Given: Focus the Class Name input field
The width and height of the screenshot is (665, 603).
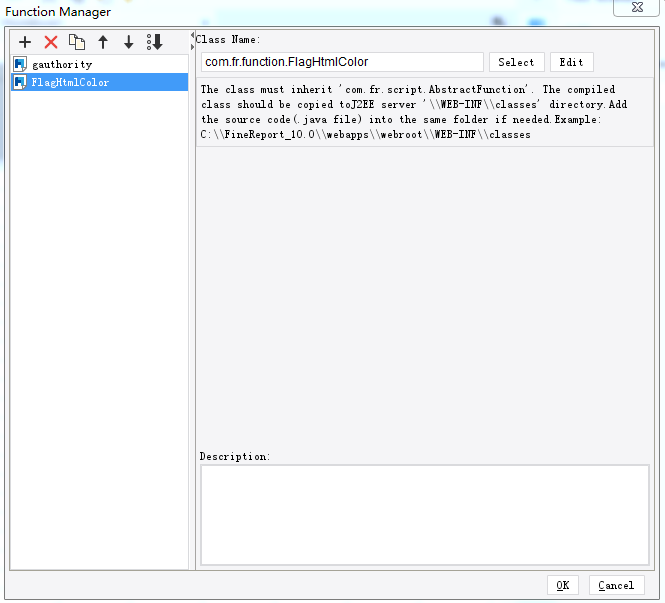Looking at the screenshot, I should pos(342,62).
